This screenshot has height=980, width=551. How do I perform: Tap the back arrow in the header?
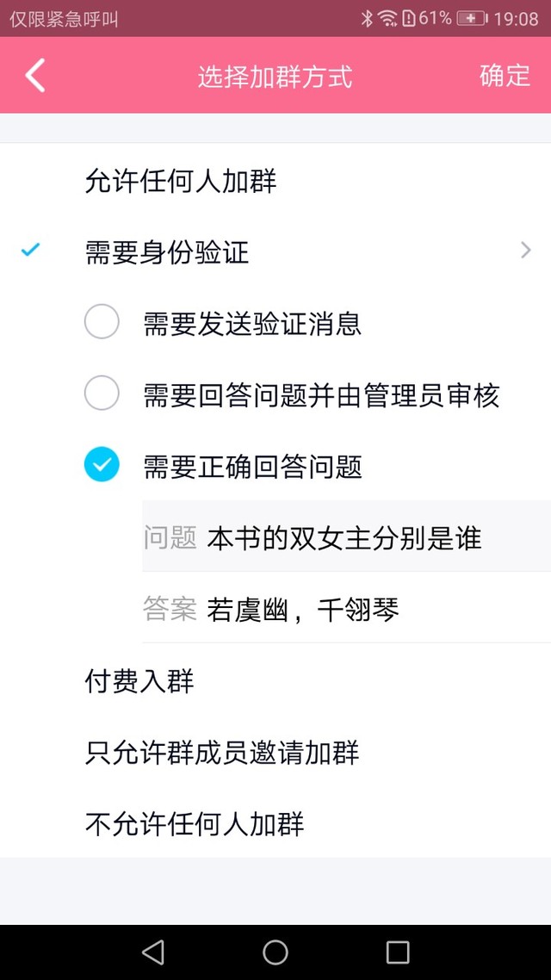(35, 75)
